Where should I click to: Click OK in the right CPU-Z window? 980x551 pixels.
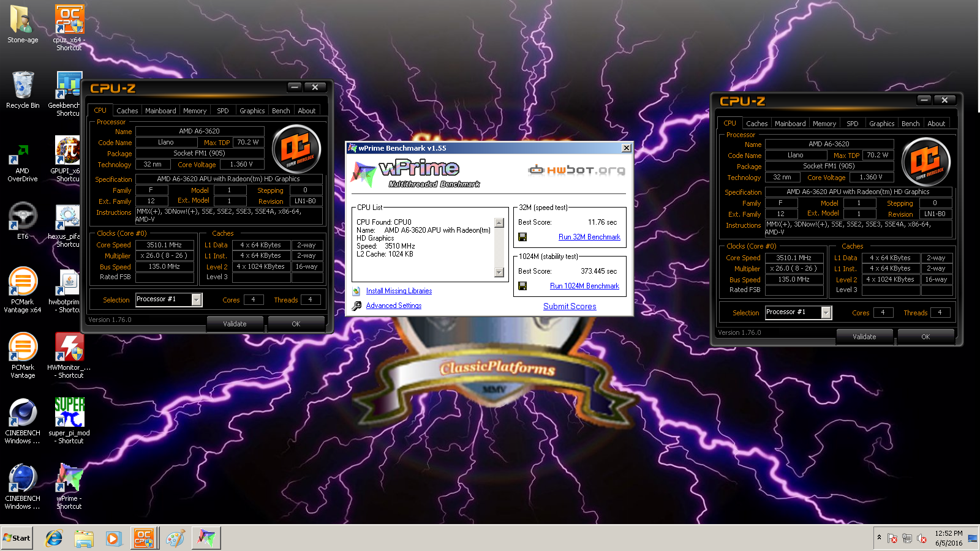click(925, 337)
